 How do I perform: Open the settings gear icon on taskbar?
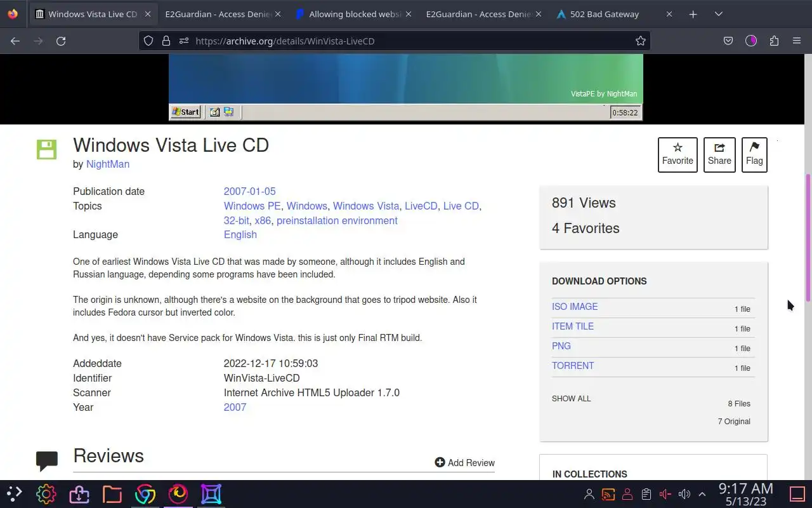click(46, 493)
